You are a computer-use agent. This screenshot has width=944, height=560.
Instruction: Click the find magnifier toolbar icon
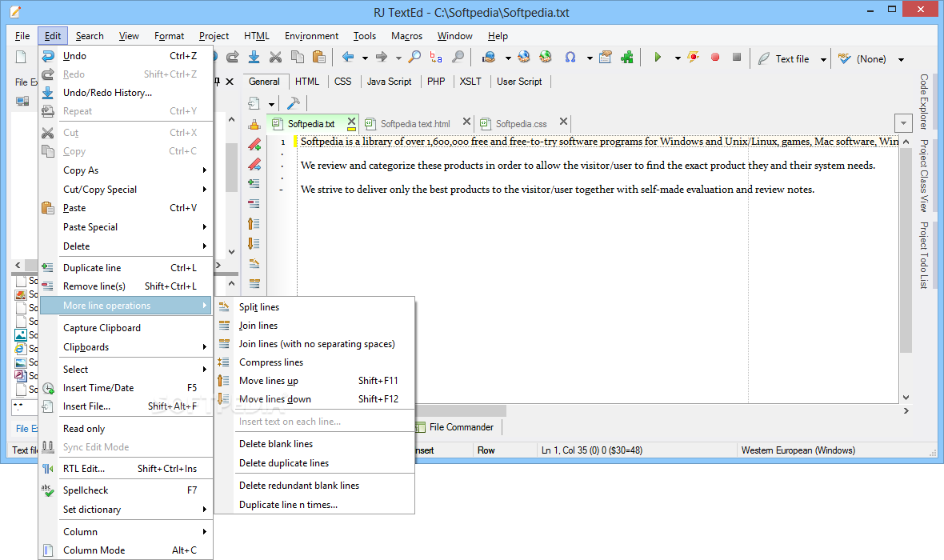point(415,58)
